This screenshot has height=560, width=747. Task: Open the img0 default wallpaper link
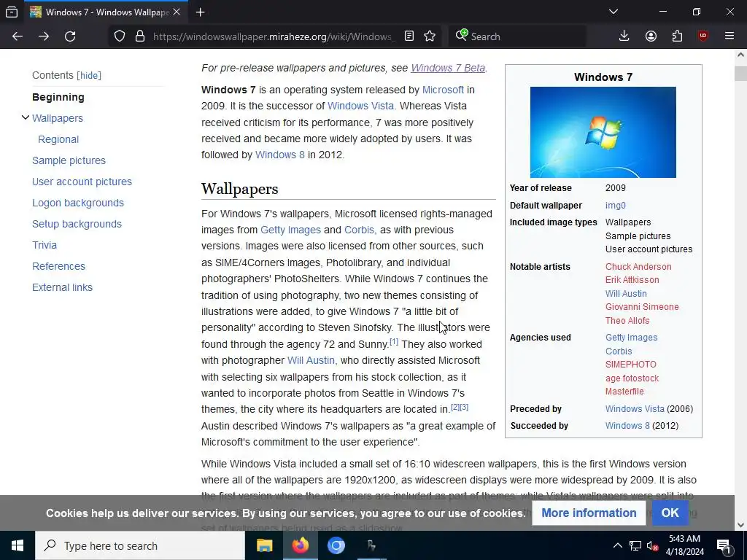(x=616, y=206)
